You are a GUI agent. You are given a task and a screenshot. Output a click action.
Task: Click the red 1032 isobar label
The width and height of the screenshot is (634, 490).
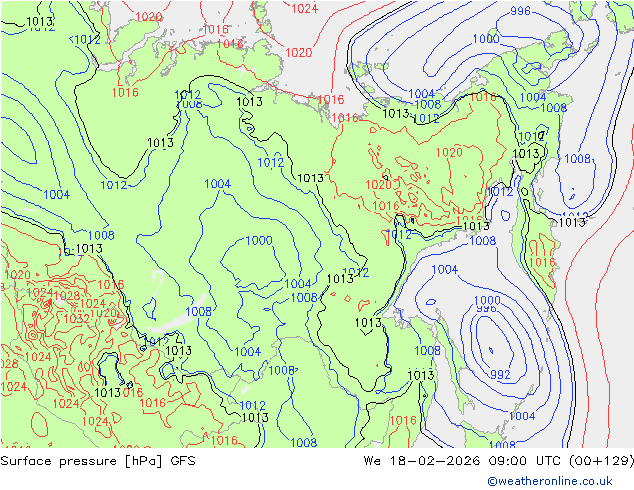coord(76,319)
